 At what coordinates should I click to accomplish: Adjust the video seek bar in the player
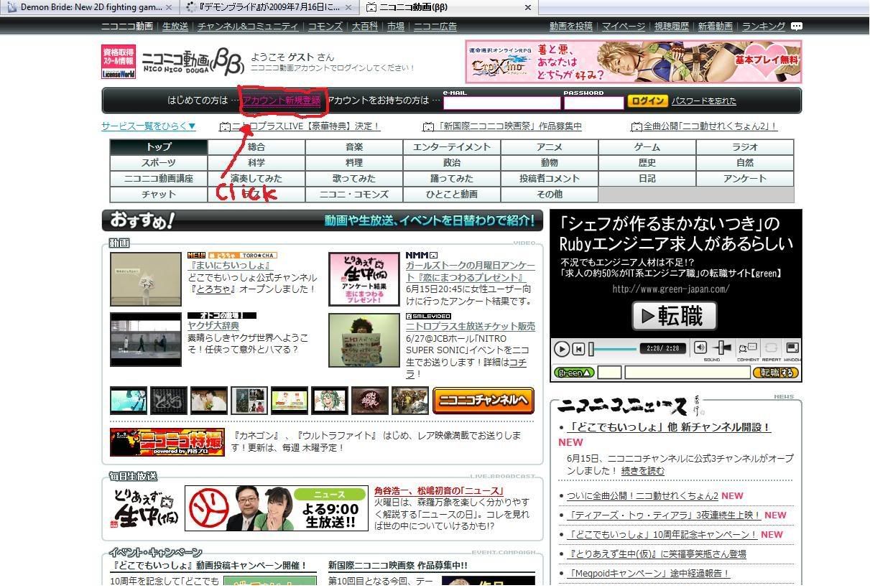(x=613, y=349)
